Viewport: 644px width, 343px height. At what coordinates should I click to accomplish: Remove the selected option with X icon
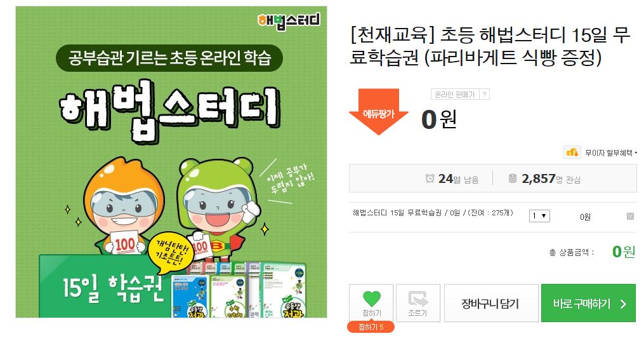[x=630, y=217]
